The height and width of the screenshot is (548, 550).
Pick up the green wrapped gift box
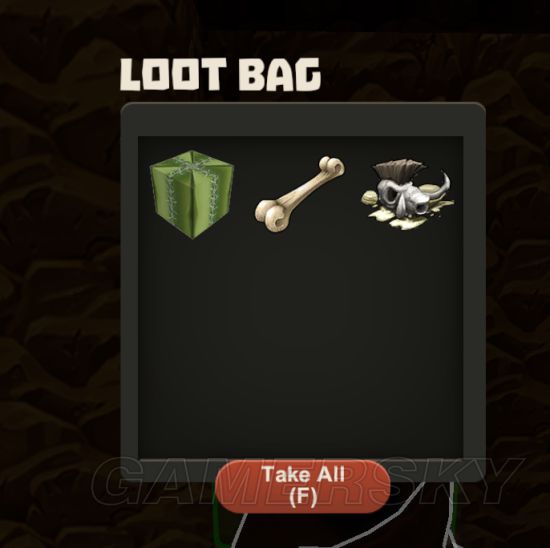(x=192, y=195)
